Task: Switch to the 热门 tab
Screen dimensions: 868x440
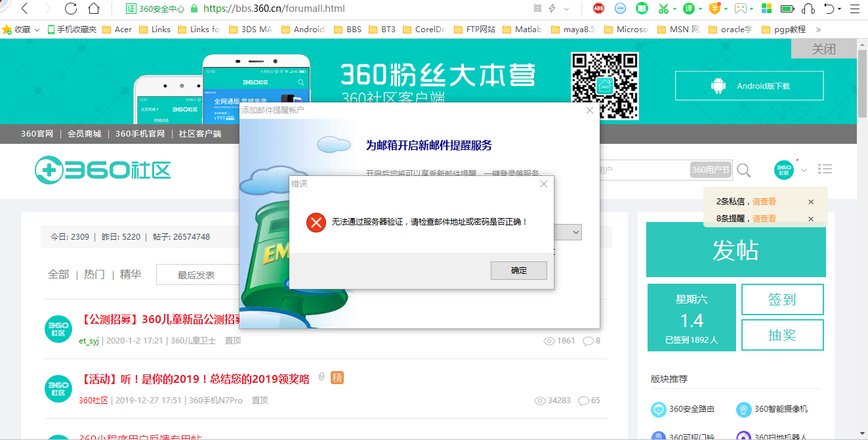Action: click(x=94, y=275)
